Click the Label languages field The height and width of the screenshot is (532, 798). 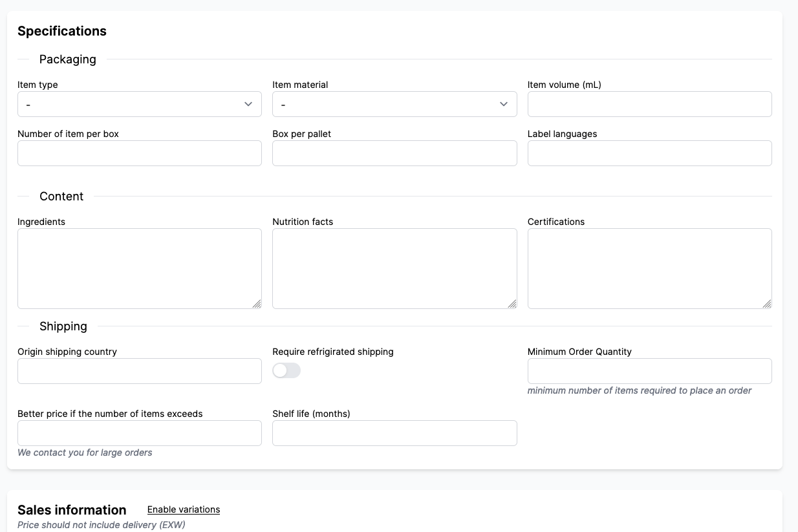649,153
